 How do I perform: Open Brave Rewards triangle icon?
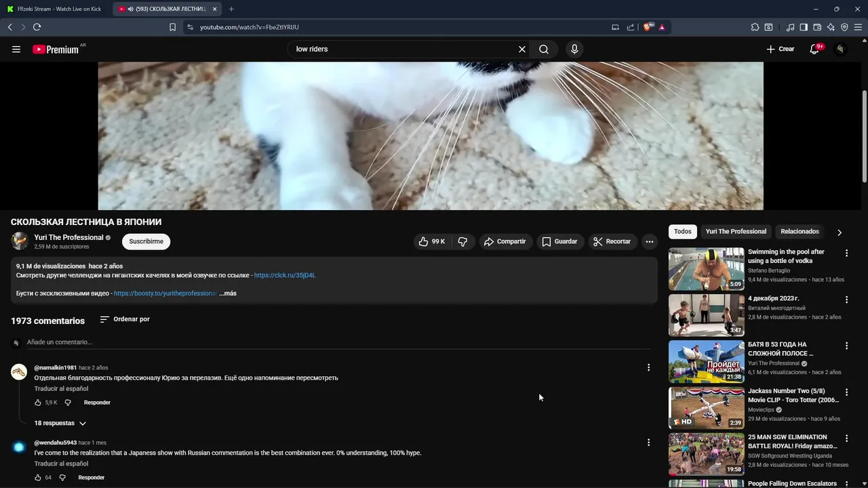point(662,27)
